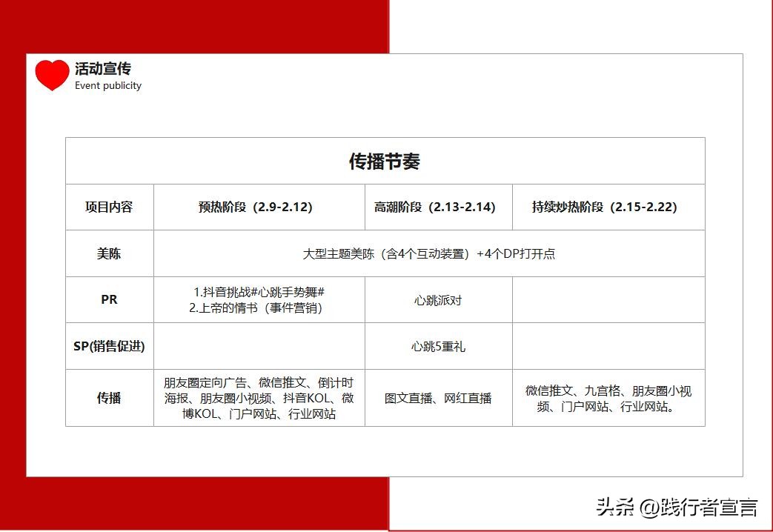The width and height of the screenshot is (773, 532).
Task: Select the 传播 row label
Action: point(110,399)
